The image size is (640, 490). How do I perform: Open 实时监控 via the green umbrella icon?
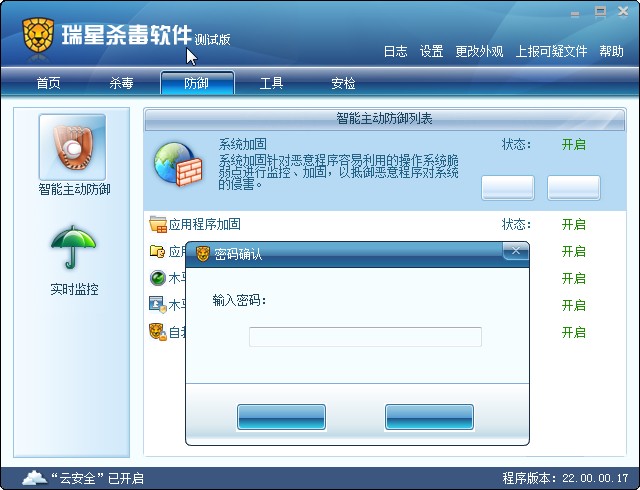click(73, 247)
